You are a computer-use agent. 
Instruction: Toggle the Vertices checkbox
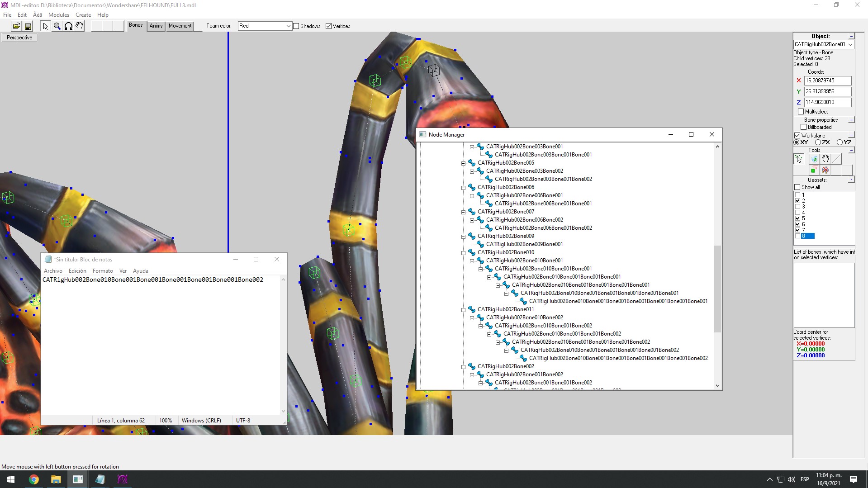[x=329, y=26]
